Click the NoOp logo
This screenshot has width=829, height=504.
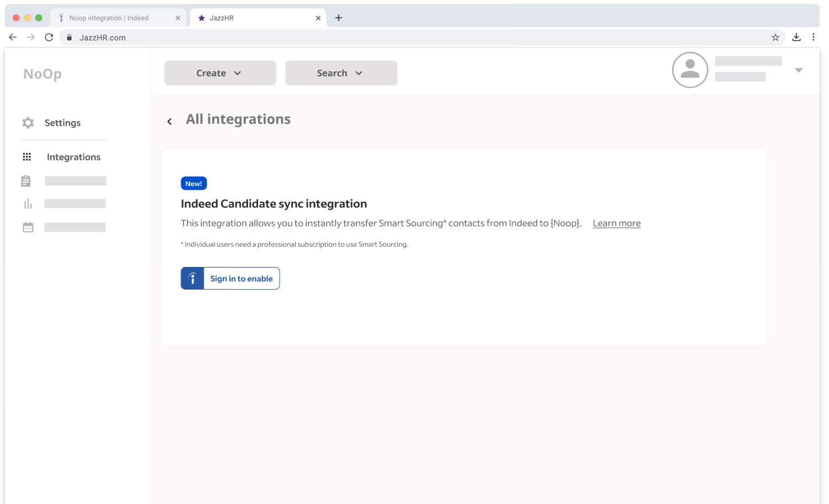pos(43,74)
